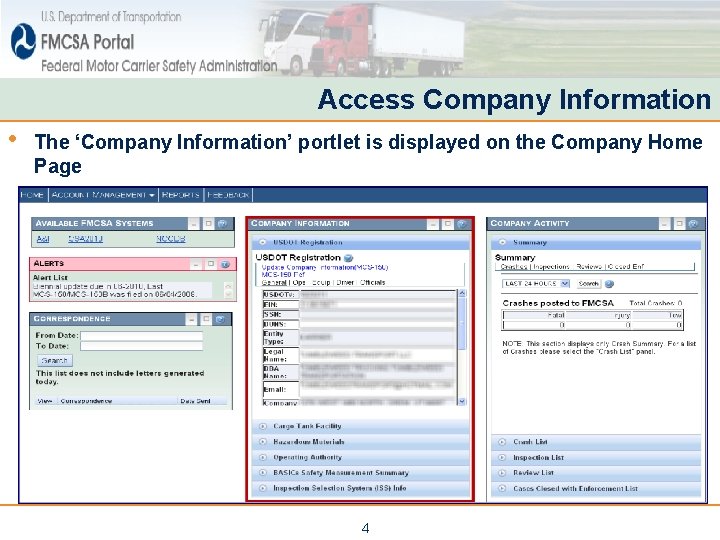Maximize the Alerts portlet

(211, 264)
